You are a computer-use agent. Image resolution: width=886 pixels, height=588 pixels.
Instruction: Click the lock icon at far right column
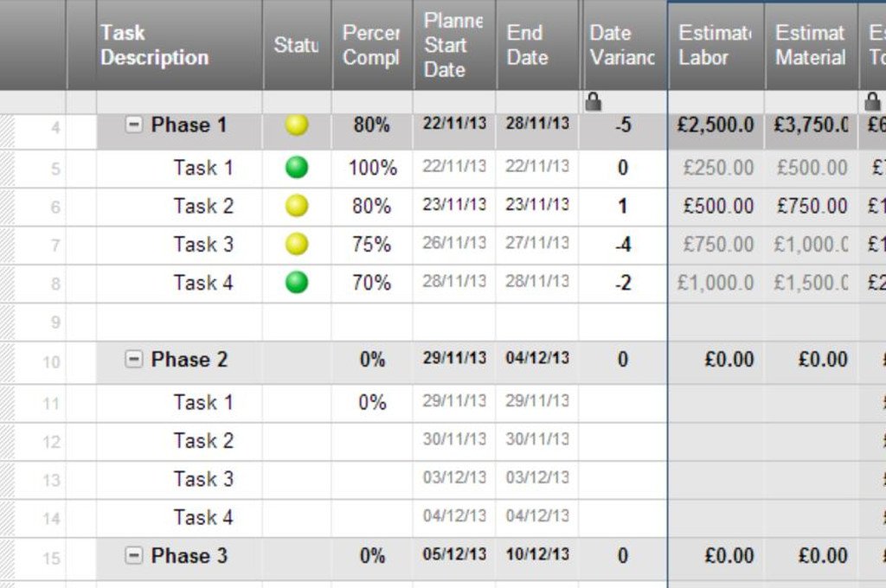click(x=873, y=101)
